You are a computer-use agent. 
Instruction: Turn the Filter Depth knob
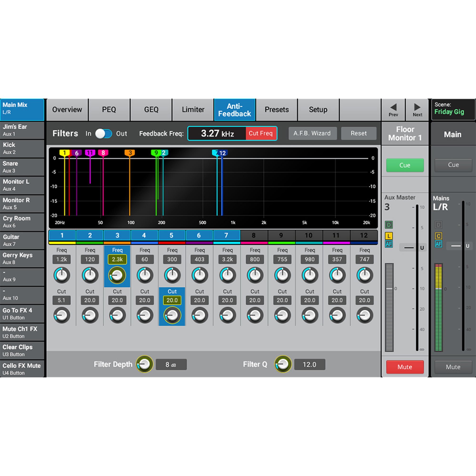click(x=145, y=364)
